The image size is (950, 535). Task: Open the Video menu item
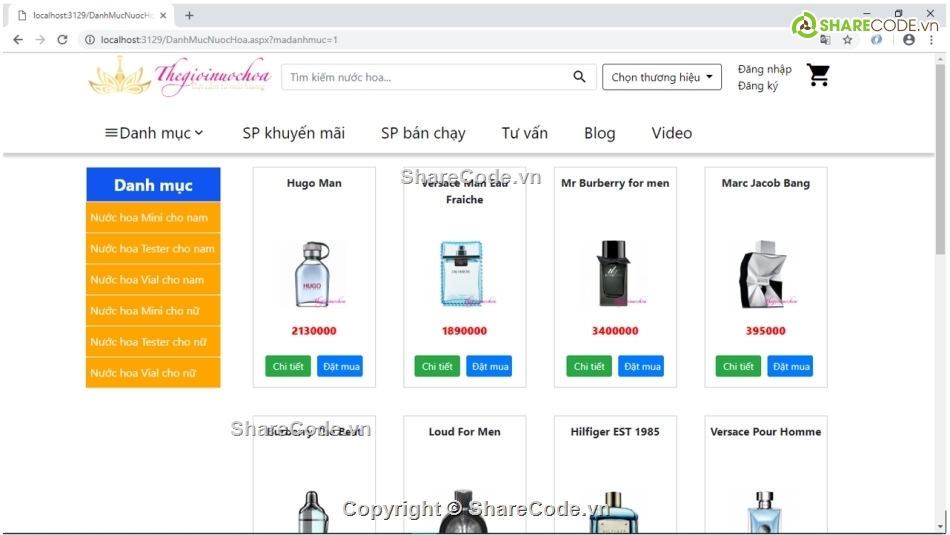coord(671,133)
